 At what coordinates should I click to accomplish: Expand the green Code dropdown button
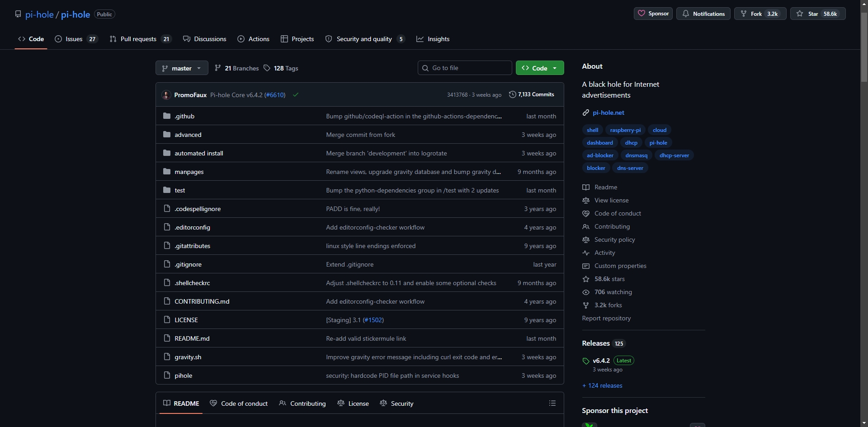(540, 68)
